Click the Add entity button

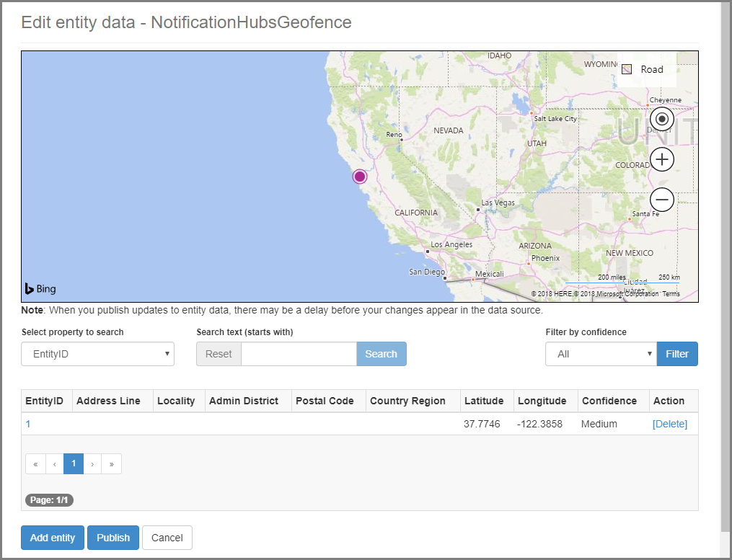coord(52,538)
